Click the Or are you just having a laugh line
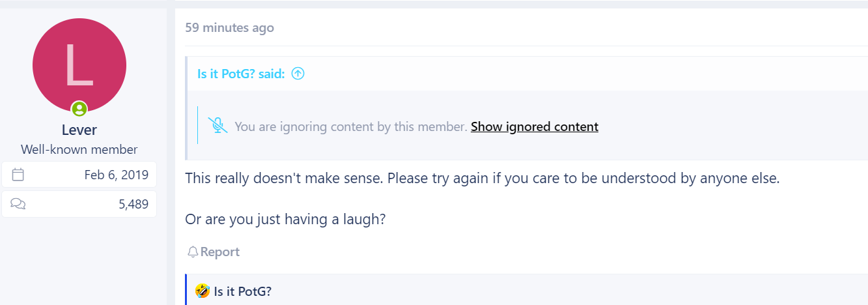The height and width of the screenshot is (305, 868). pyautogui.click(x=286, y=219)
